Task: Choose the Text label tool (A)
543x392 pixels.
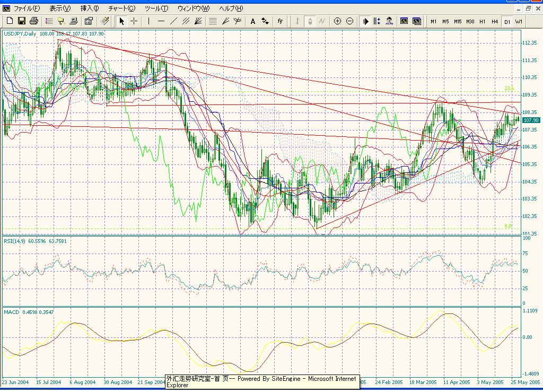Action: coord(252,21)
